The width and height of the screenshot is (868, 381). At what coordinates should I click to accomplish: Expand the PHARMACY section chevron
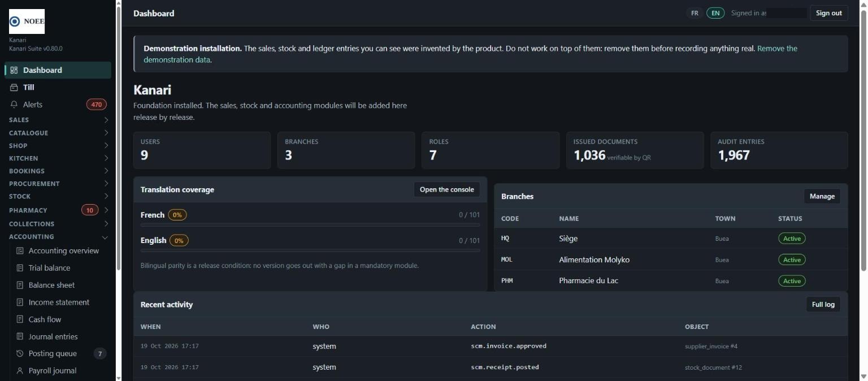tap(106, 210)
